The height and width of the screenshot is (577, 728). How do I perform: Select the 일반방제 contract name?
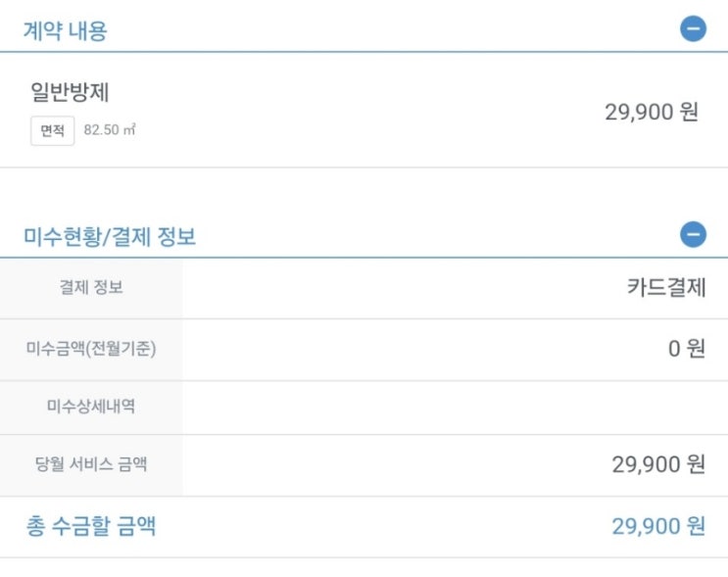[70, 93]
